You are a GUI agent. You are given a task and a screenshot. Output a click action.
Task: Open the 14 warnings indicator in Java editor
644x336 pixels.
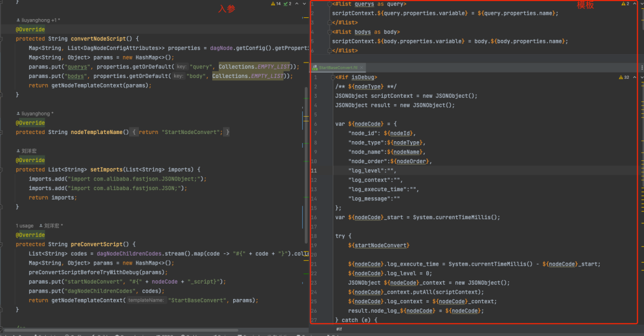[275, 4]
